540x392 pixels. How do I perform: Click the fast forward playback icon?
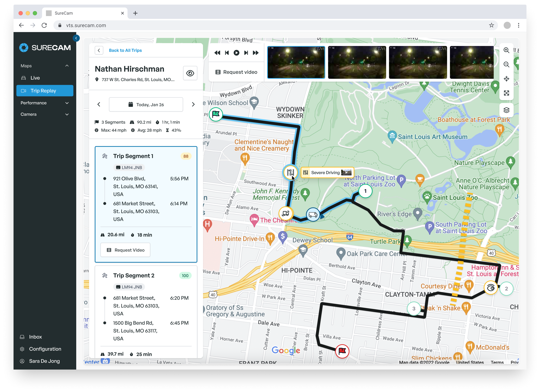pos(255,53)
